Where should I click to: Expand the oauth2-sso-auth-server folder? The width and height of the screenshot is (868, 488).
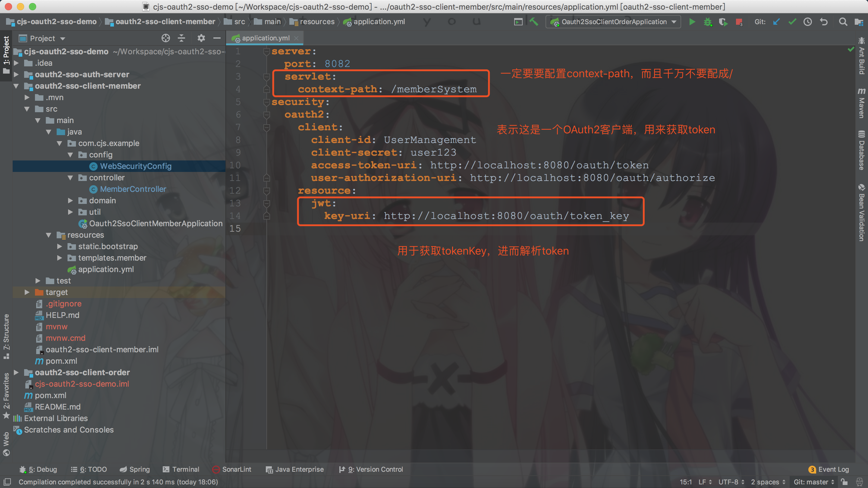16,74
